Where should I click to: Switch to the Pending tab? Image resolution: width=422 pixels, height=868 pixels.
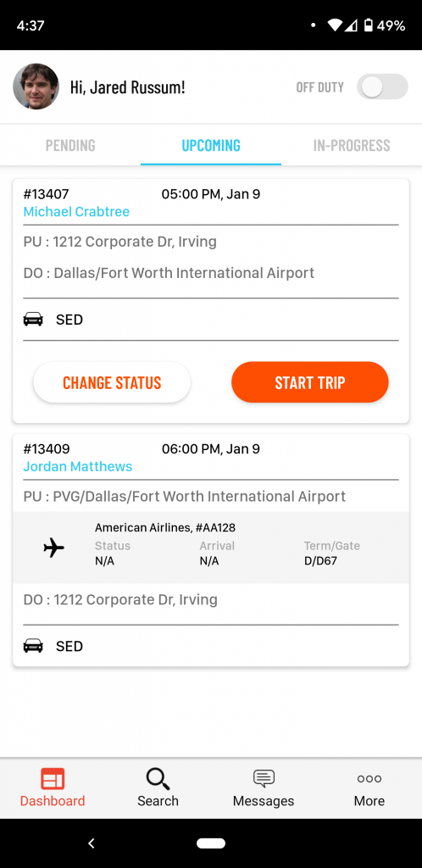70,145
